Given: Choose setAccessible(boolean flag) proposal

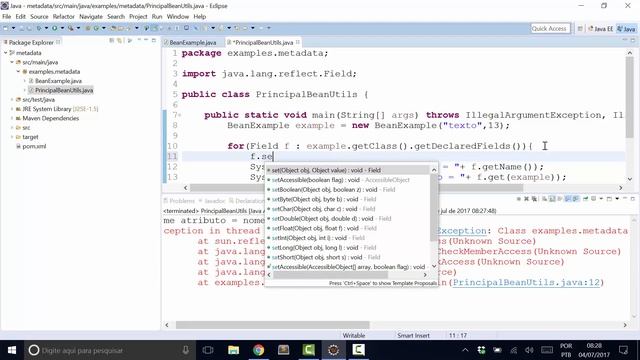Looking at the screenshot, I should tap(348, 180).
